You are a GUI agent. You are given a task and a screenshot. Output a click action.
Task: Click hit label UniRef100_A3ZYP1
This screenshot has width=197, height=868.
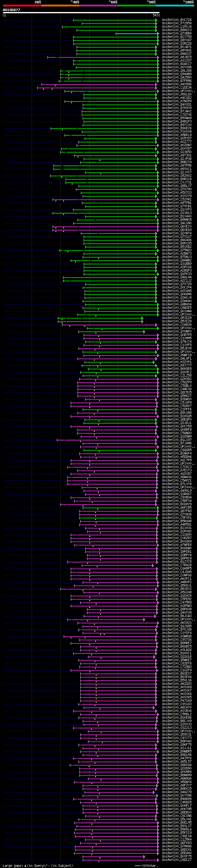click(177, 362)
